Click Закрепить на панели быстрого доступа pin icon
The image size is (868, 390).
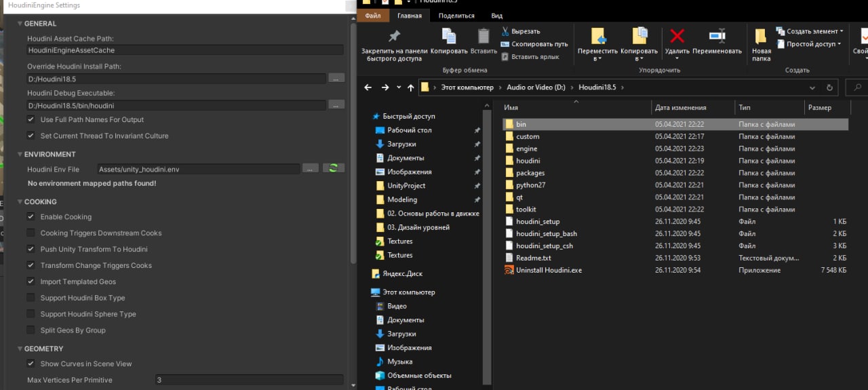pyautogui.click(x=394, y=36)
